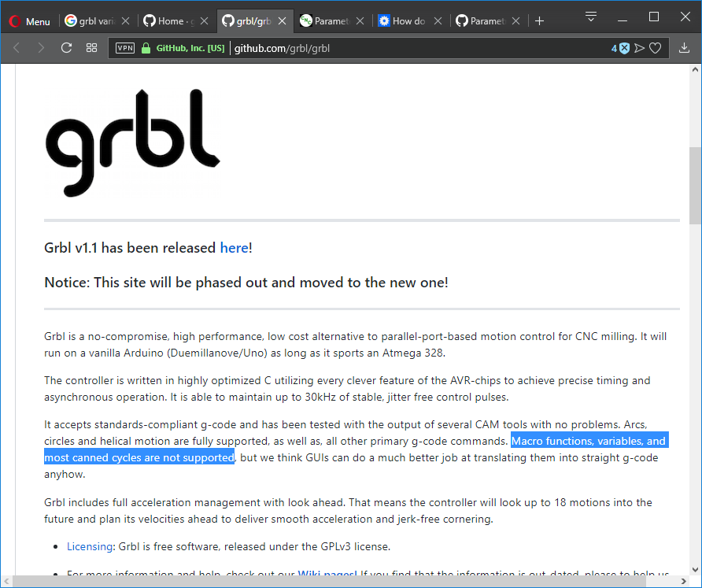Screen dimensions: 702x588
Task: Click the 'Notice: This site will be phased out' heading
Action: tap(246, 283)
